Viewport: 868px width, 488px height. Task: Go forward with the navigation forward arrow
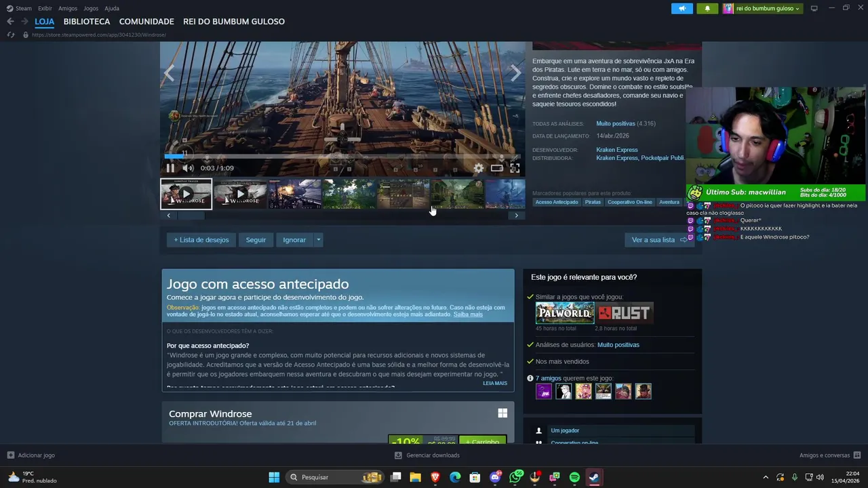tap(24, 22)
